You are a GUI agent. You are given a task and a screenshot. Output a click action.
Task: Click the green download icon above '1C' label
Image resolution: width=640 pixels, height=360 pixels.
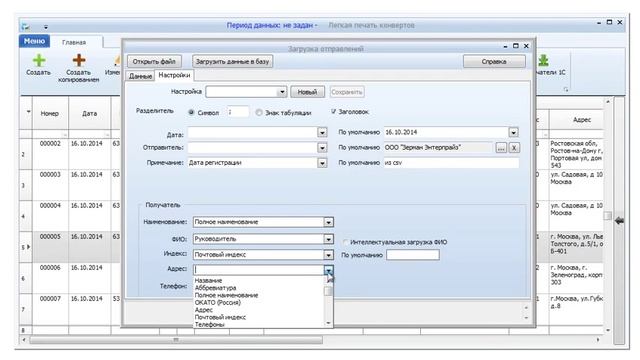[543, 60]
